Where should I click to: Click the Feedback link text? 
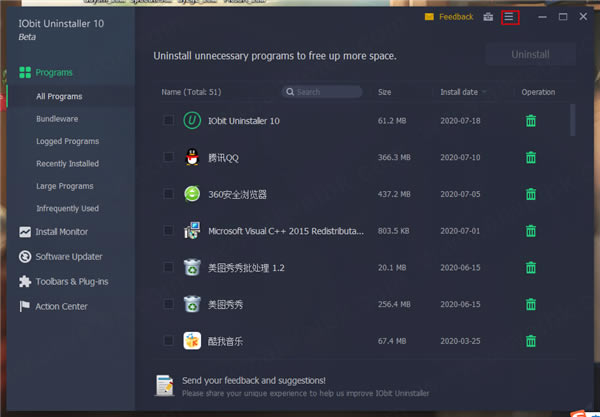pos(456,17)
